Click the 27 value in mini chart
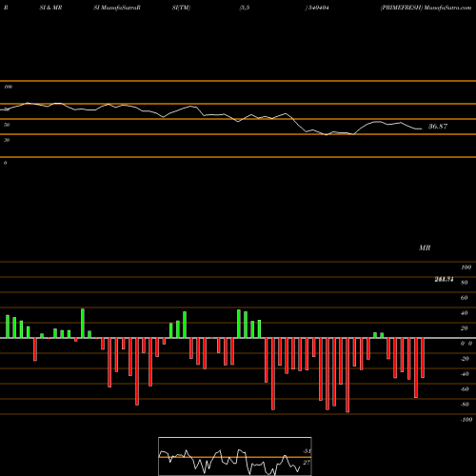 click(x=307, y=463)
